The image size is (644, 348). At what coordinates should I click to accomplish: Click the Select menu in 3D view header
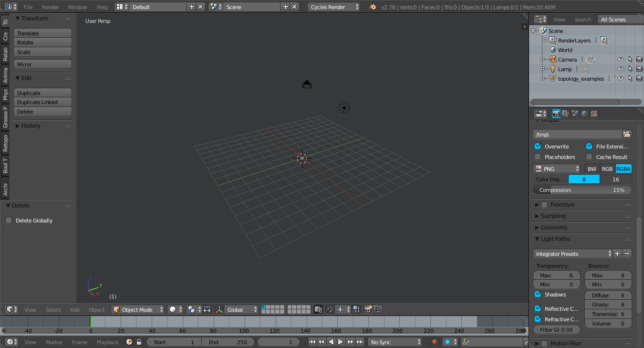(53, 309)
